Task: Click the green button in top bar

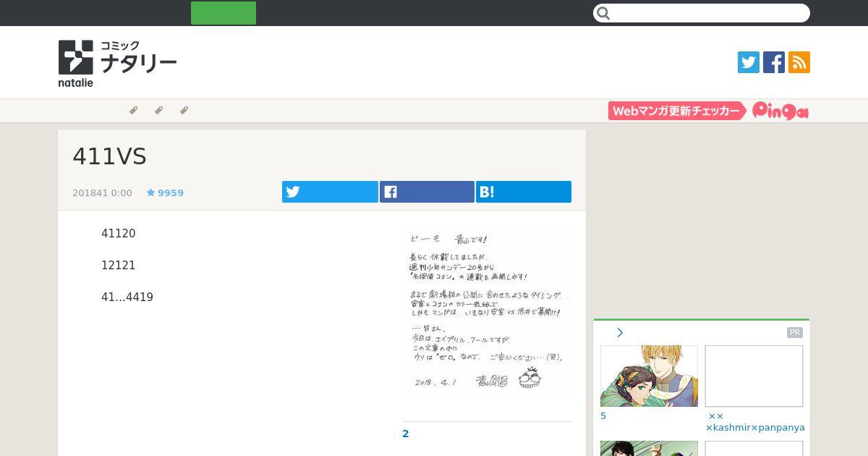Action: (x=224, y=13)
